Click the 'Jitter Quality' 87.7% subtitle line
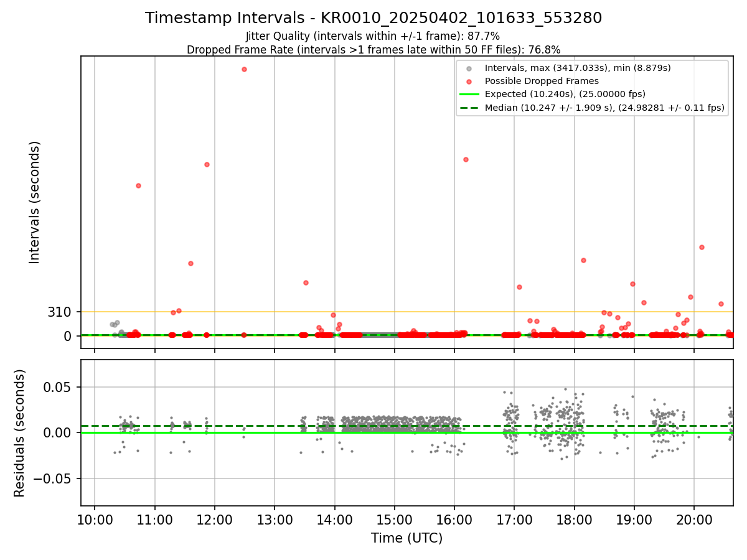Screen dimensions: 747x560 click(x=373, y=36)
